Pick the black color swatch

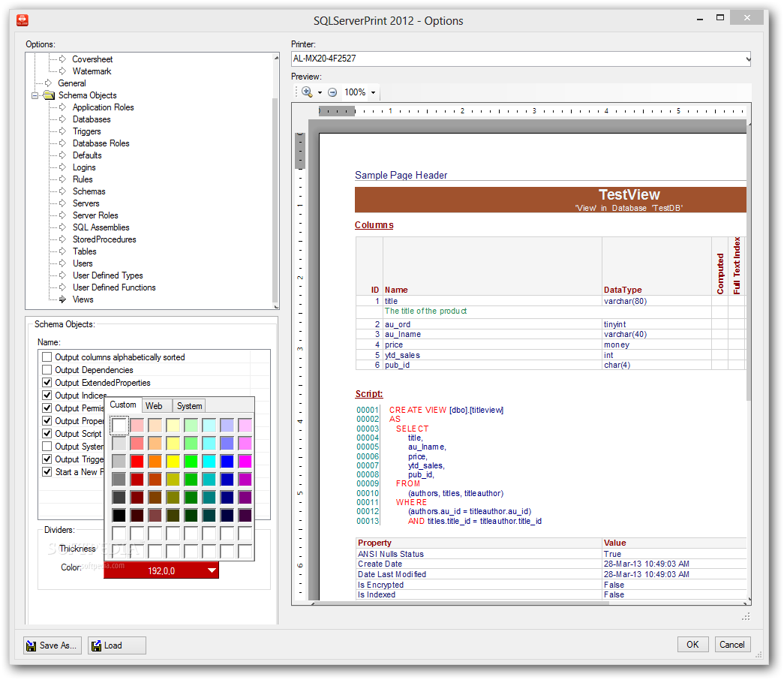tap(119, 516)
